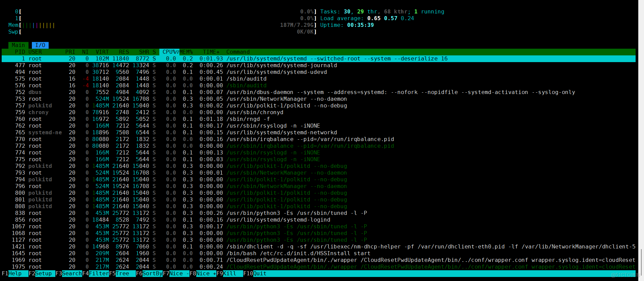Select the auditd thread row, PID 576

[x=319, y=86]
